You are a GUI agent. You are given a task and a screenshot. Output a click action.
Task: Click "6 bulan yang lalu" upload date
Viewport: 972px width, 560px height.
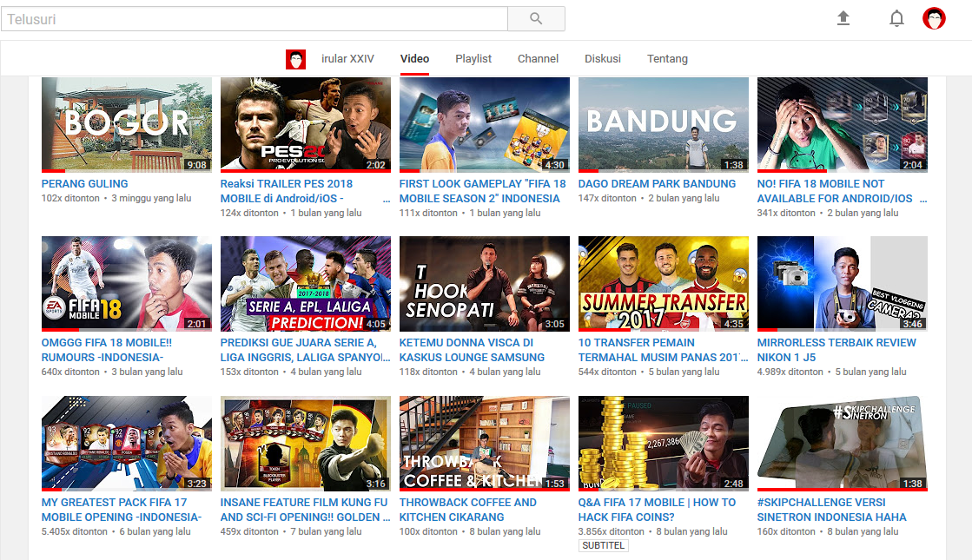pos(155,531)
